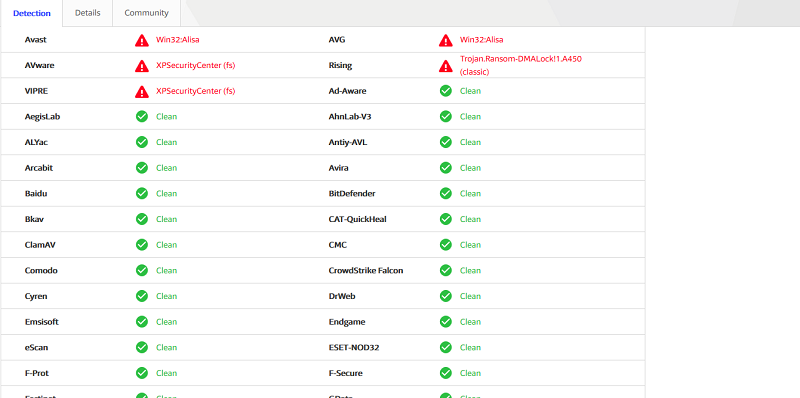Select the Trojan.Ransom-DMALock detection text
The height and width of the screenshot is (398, 800).
click(x=521, y=65)
